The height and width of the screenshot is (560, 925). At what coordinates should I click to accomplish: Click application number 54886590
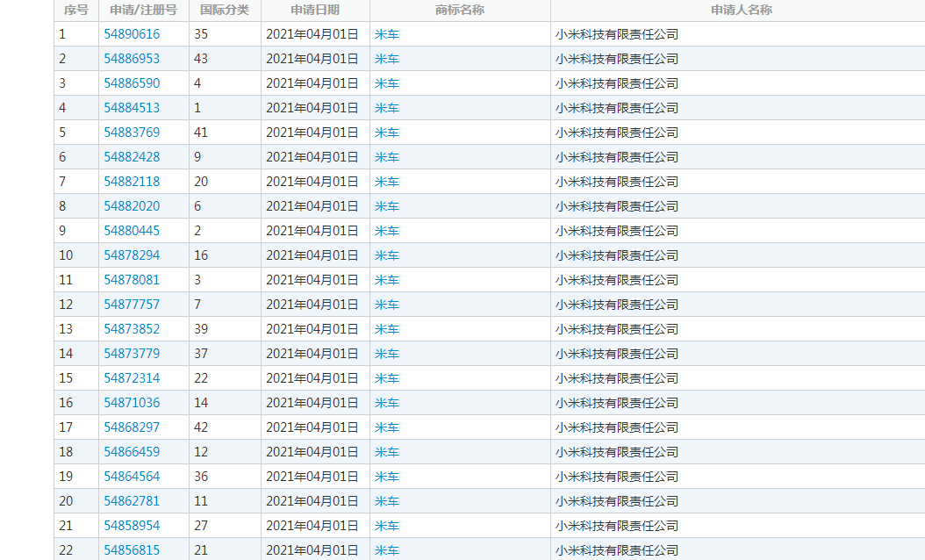(132, 83)
